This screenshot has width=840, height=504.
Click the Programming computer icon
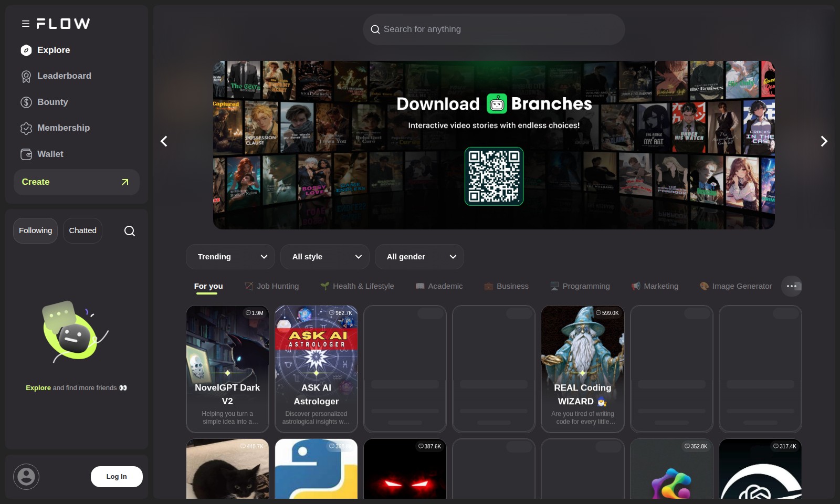click(554, 286)
